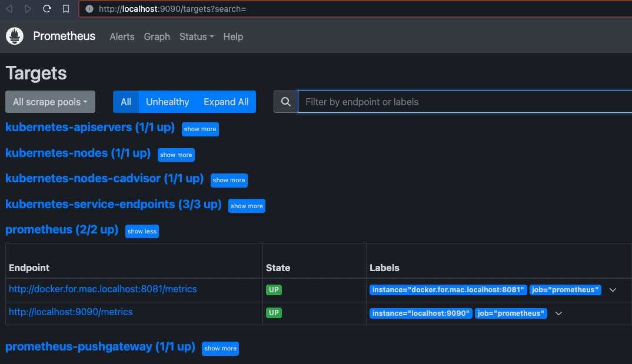Expand labels chevron for localhost:9090 row
This screenshot has height=364, width=632.
point(558,313)
